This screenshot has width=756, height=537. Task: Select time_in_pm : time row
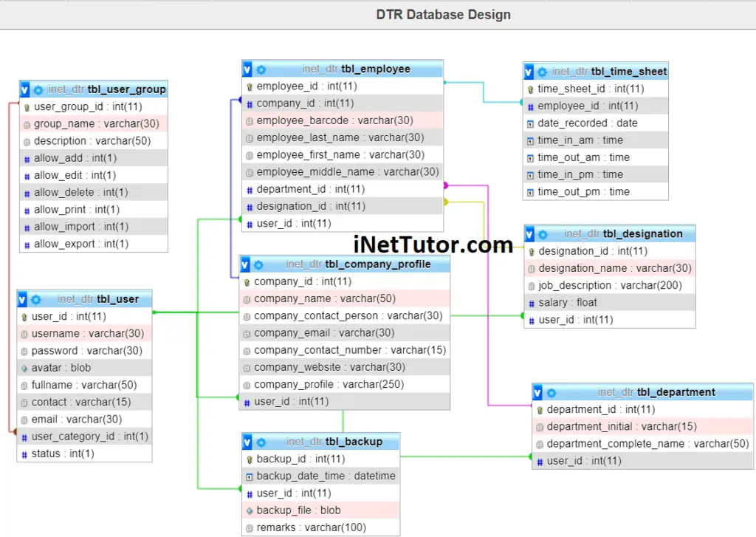596,174
